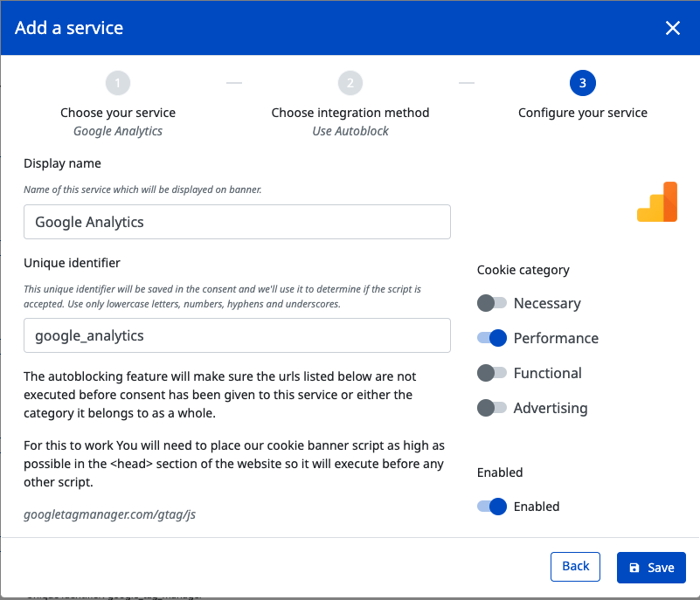
Task: Click the Google Analytics logo icon
Action: click(657, 202)
